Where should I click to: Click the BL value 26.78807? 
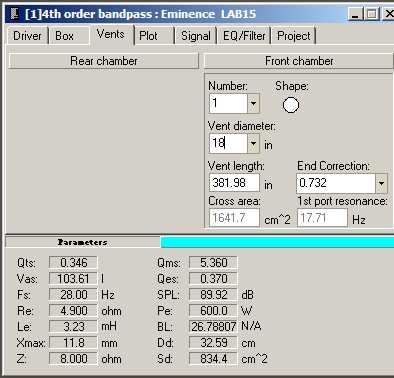pos(213,327)
